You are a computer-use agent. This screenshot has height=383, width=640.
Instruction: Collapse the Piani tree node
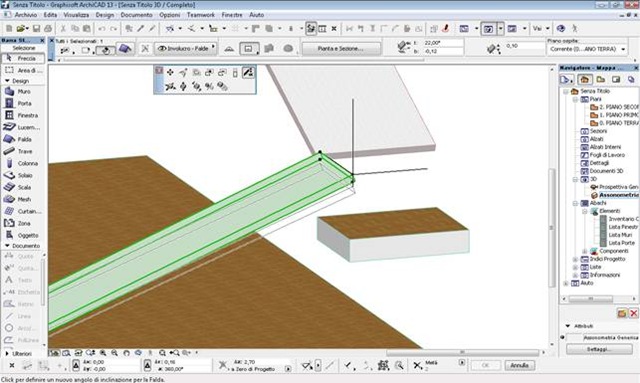[x=575, y=99]
